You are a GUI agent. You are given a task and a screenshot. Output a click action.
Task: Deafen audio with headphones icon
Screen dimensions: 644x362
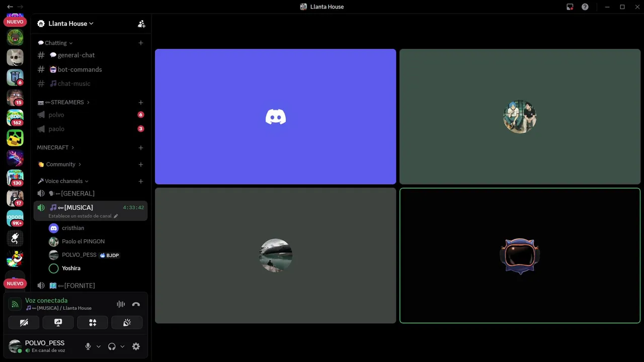(x=112, y=346)
